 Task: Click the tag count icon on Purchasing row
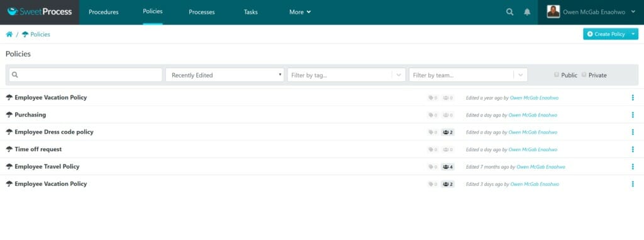click(433, 115)
